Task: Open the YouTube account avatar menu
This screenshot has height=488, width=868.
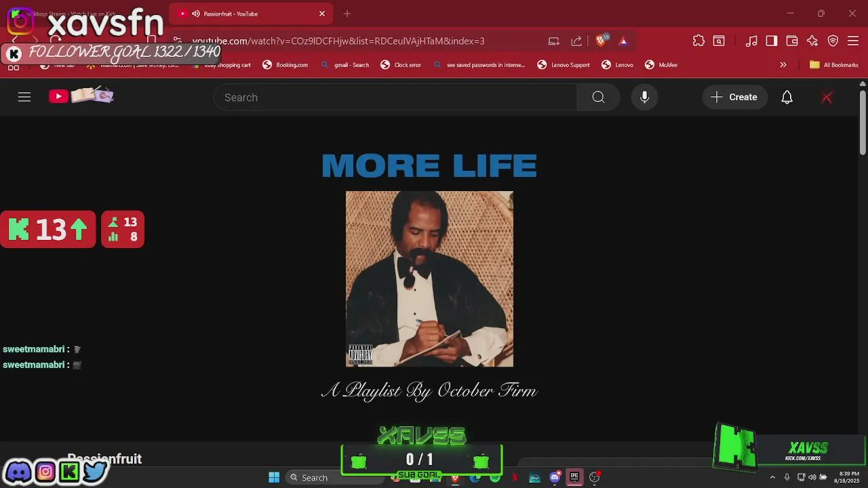Action: [827, 97]
